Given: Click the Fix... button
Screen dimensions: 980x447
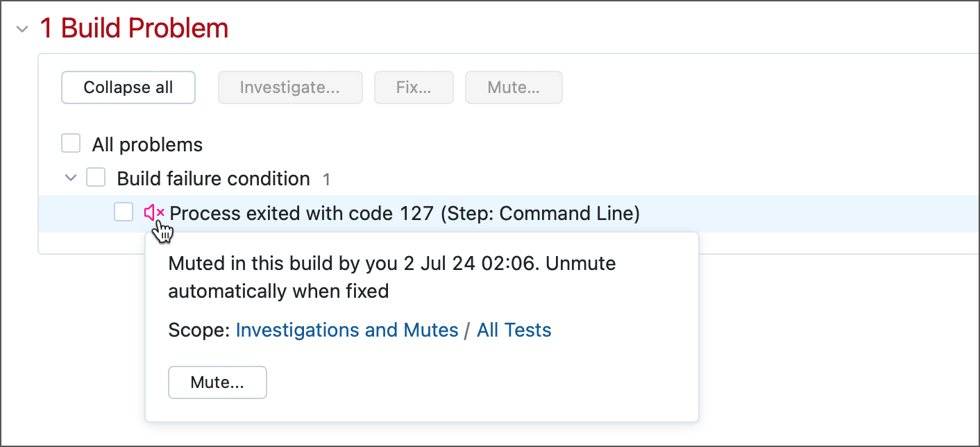Looking at the screenshot, I should pyautogui.click(x=414, y=87).
